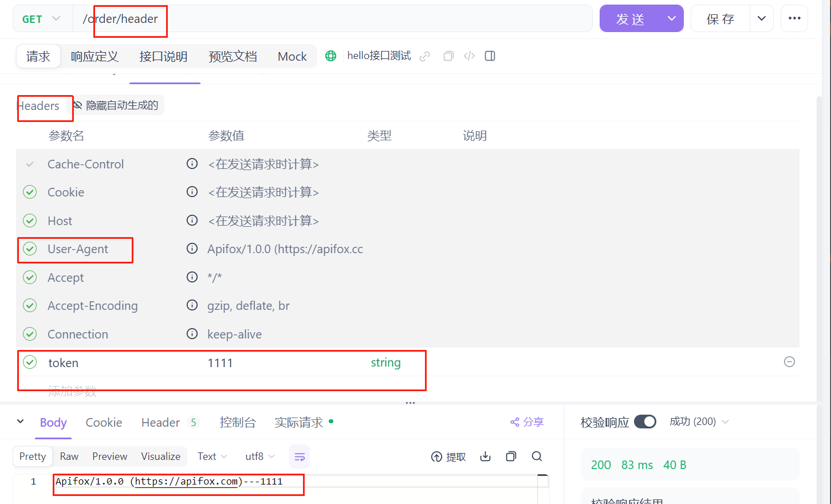Toggle the side panel layout icon
This screenshot has width=831, height=504.
pos(490,56)
